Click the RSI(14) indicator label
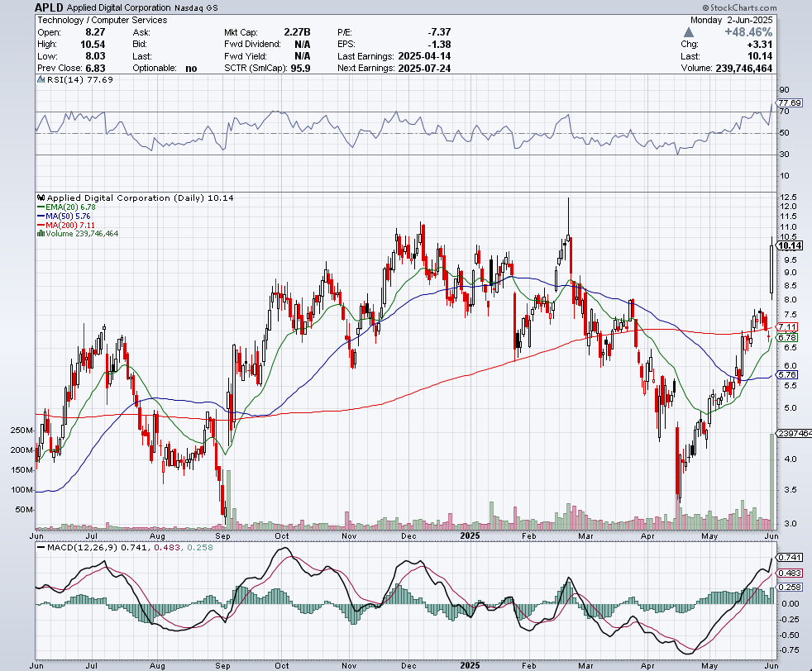This screenshot has height=671, width=812. [x=74, y=79]
